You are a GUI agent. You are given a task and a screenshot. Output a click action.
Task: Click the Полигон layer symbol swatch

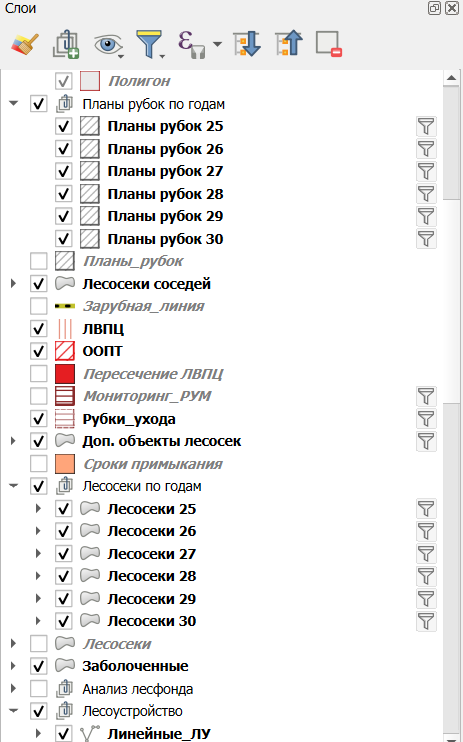tap(90, 81)
